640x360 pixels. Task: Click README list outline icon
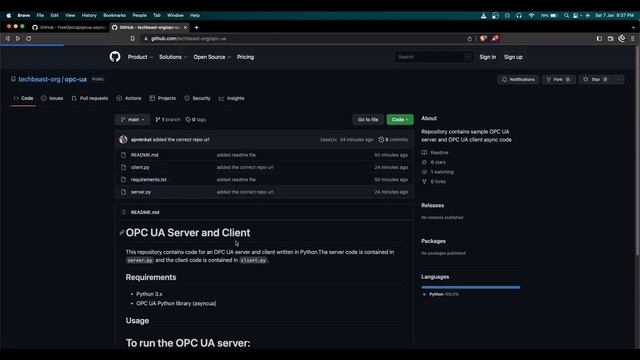123,212
